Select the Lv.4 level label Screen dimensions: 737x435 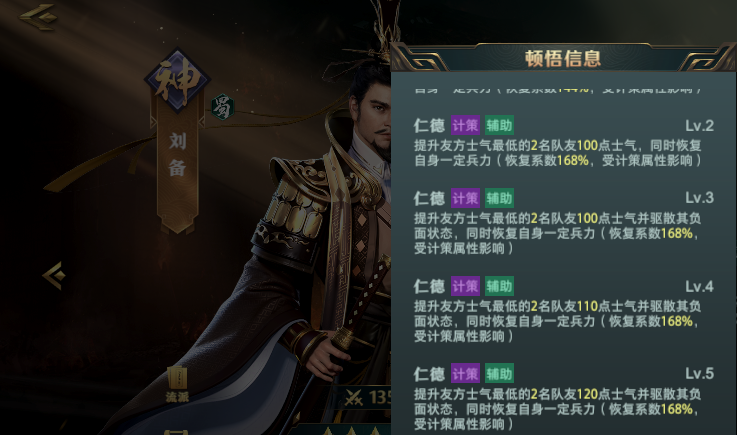(x=699, y=286)
